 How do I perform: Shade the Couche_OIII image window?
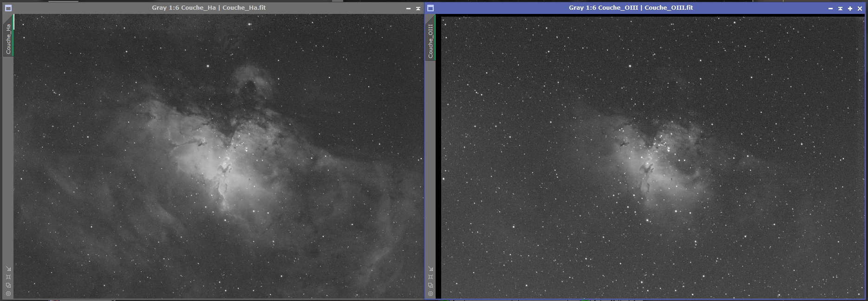(x=840, y=8)
